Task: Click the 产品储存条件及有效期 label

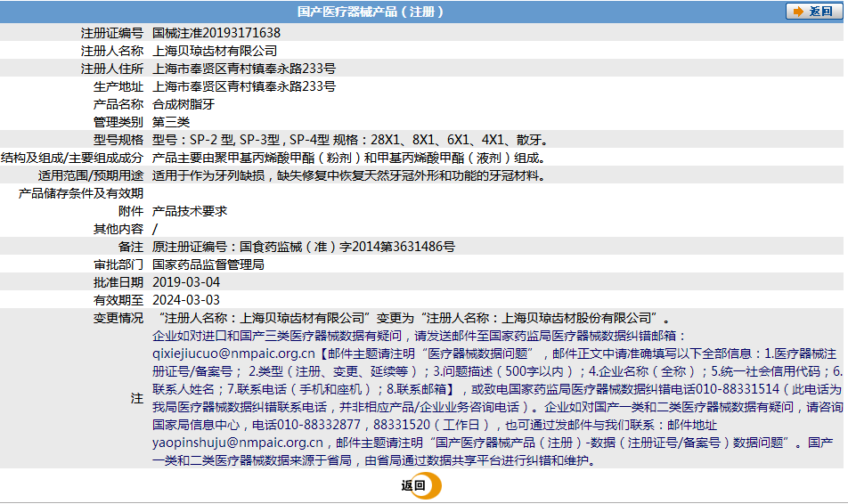Action: click(80, 193)
